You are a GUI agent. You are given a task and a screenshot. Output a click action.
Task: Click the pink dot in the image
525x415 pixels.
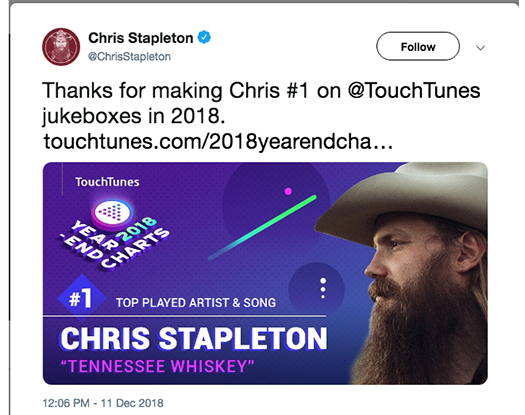coord(288,191)
